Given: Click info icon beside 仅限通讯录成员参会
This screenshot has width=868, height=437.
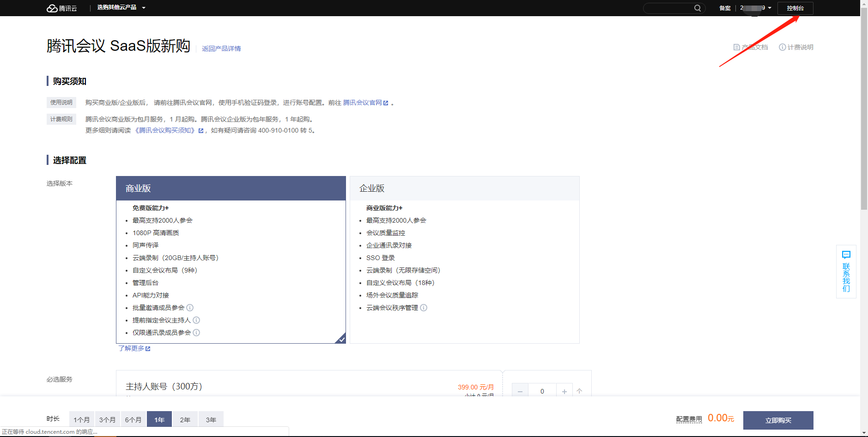Looking at the screenshot, I should tap(196, 333).
